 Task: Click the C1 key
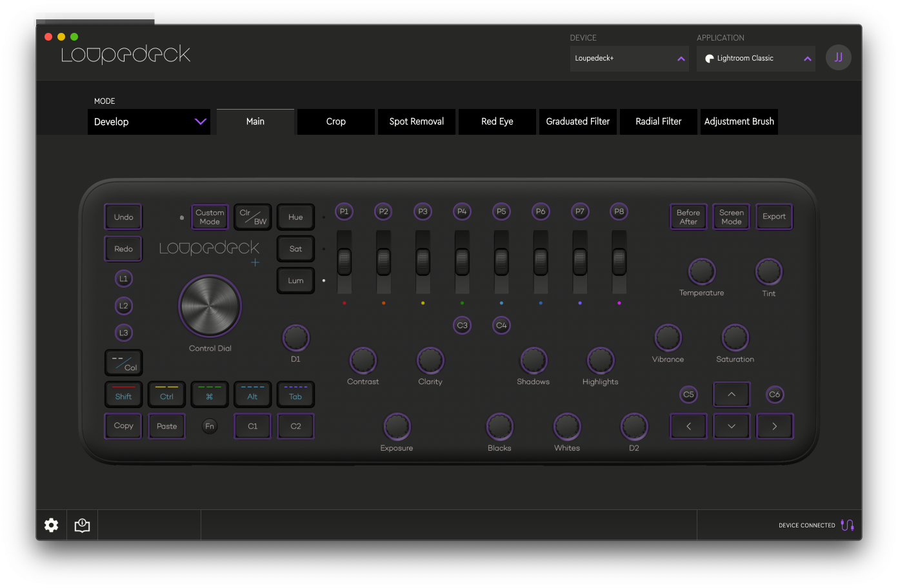[x=253, y=426]
